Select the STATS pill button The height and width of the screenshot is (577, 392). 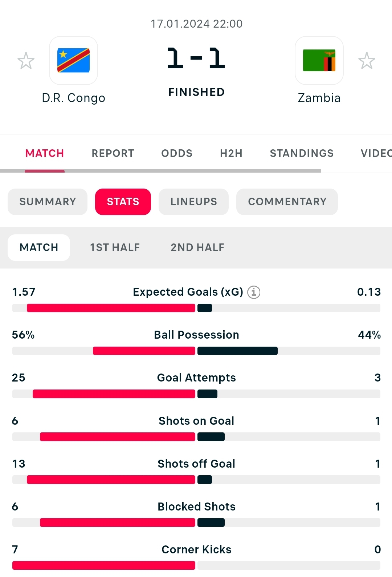point(123,202)
